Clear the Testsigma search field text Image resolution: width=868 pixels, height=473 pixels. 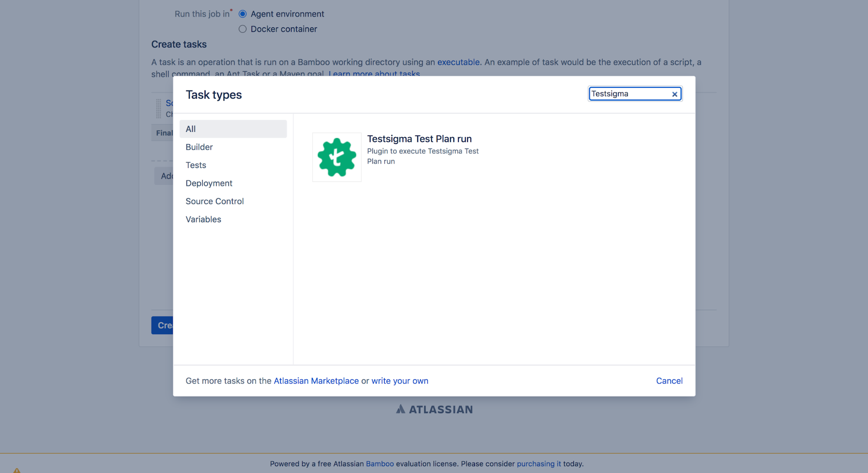pyautogui.click(x=674, y=94)
